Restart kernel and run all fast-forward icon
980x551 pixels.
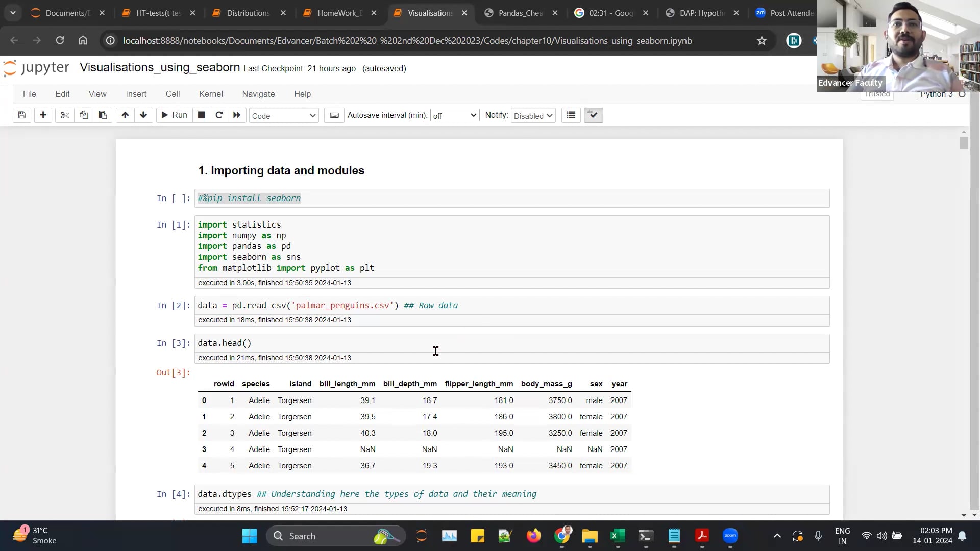[237, 115]
